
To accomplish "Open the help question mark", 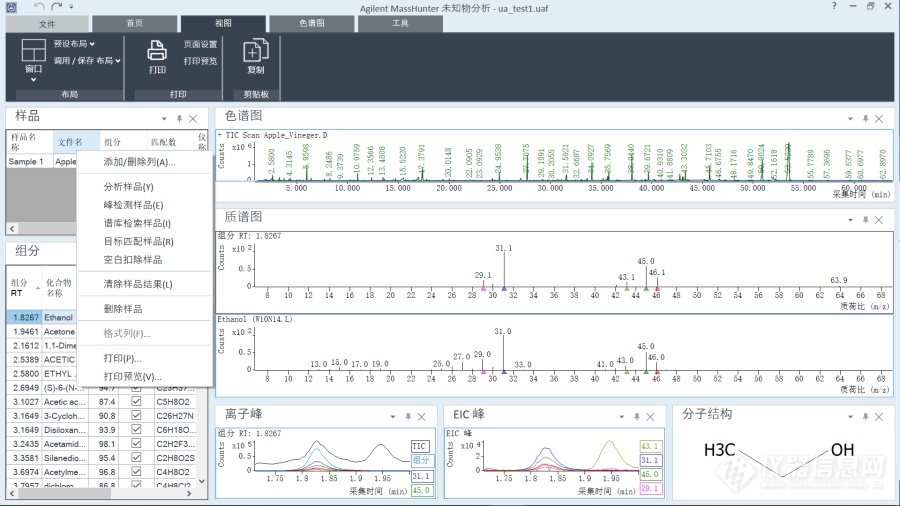I will click(834, 6).
